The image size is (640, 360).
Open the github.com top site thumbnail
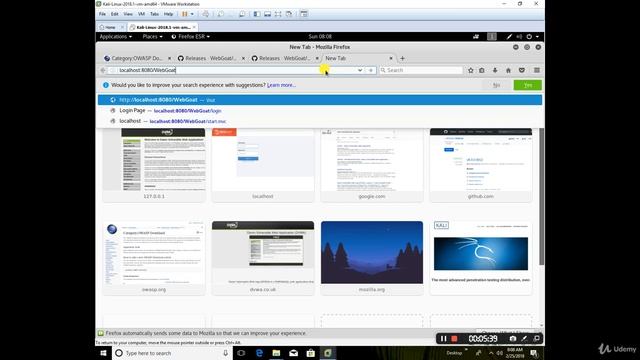(481, 165)
